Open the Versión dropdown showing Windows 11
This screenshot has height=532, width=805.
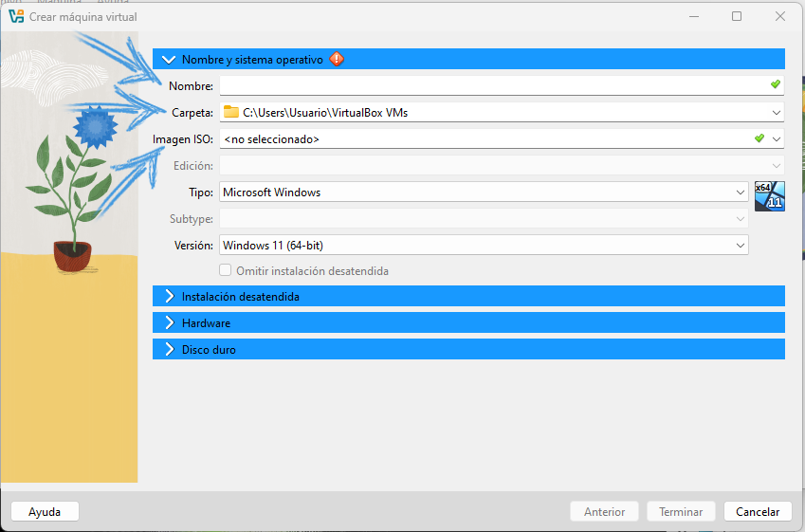pyautogui.click(x=740, y=246)
